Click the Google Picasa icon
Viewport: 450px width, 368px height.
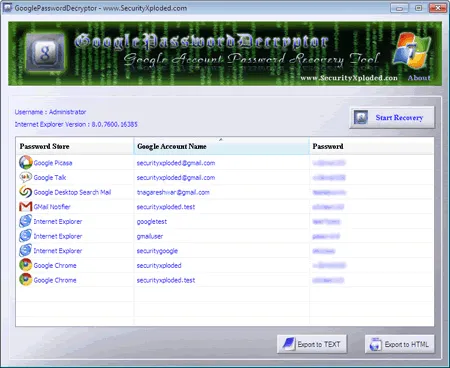26,162
